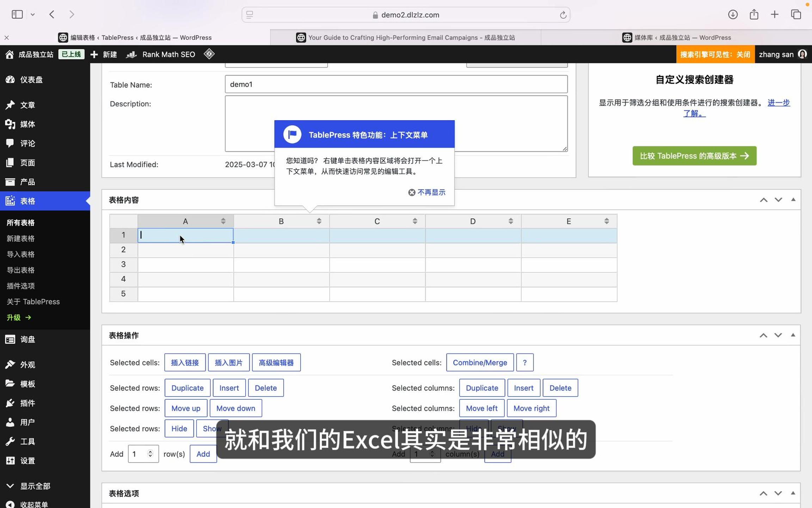Collapse 表格选项 panel triangle
Screen dimensions: 812x508
click(793, 493)
